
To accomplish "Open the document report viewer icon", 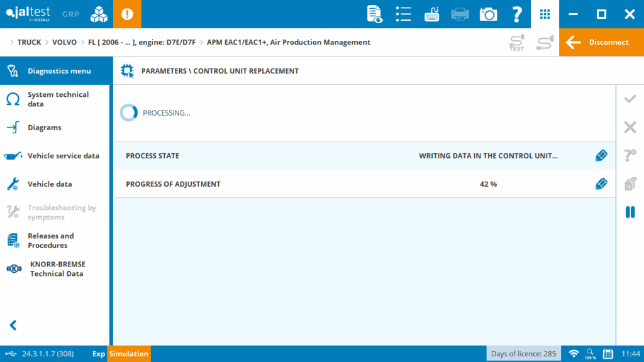I will tap(375, 14).
